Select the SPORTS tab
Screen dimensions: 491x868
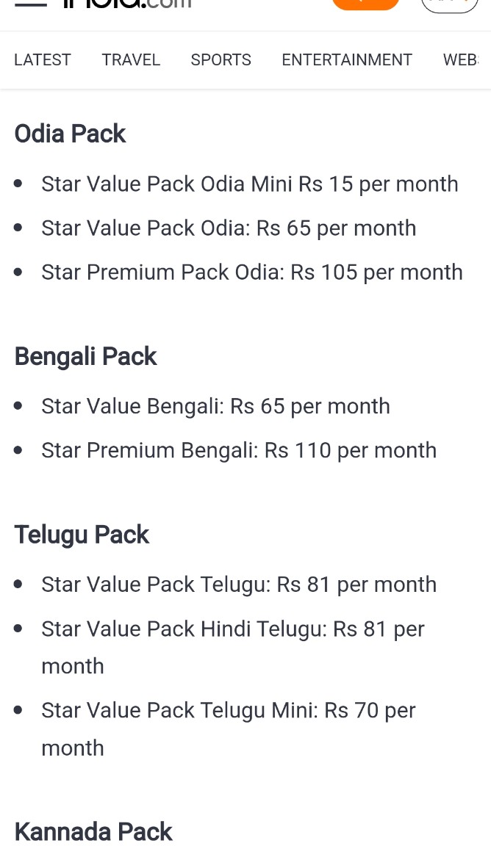[x=221, y=60]
